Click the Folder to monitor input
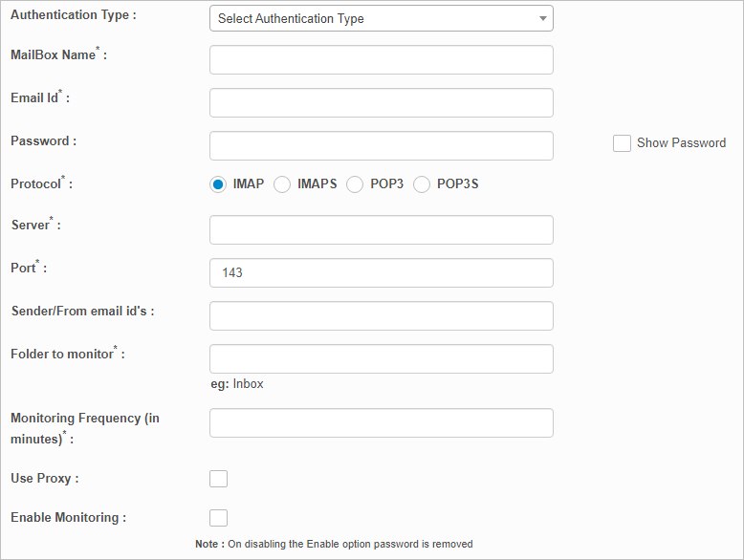Screen dimensions: 744x560 click(x=381, y=358)
